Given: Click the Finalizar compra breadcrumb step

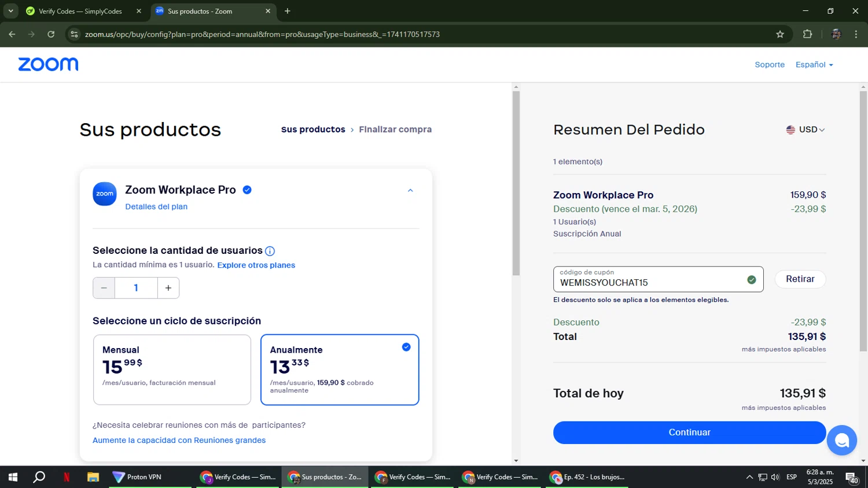Looking at the screenshot, I should (x=395, y=130).
